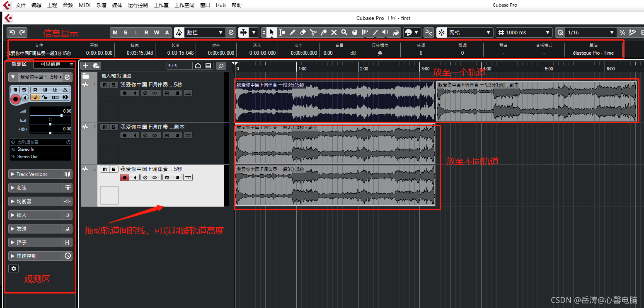Image resolution: width=644 pixels, height=308 pixels.
Task: Toggle Snap to Zero Crossing
Action: (x=429, y=32)
